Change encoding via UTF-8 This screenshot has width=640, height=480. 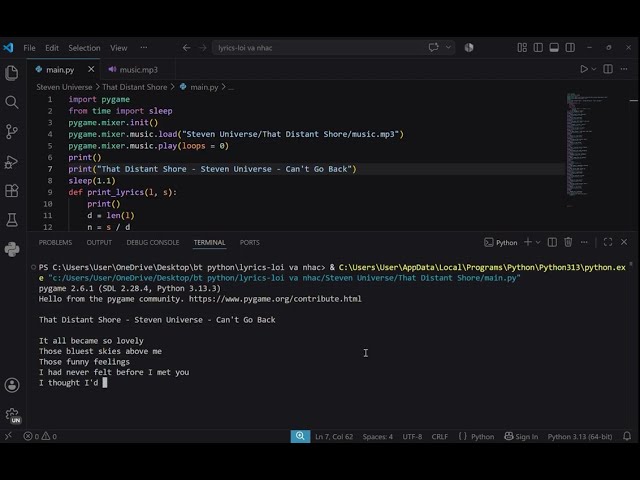[x=412, y=437]
